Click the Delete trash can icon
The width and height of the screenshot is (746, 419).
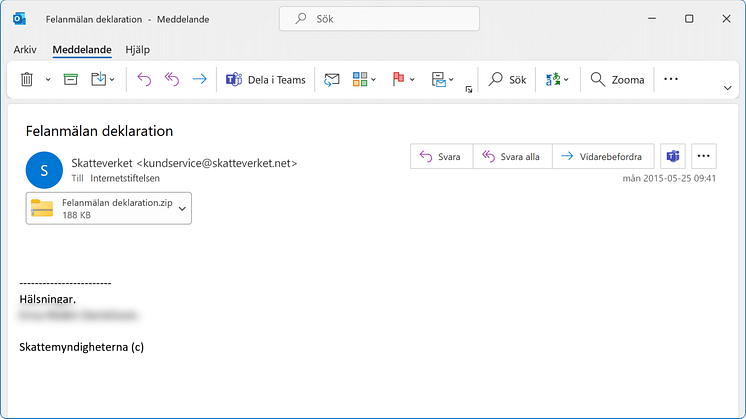[x=27, y=80]
